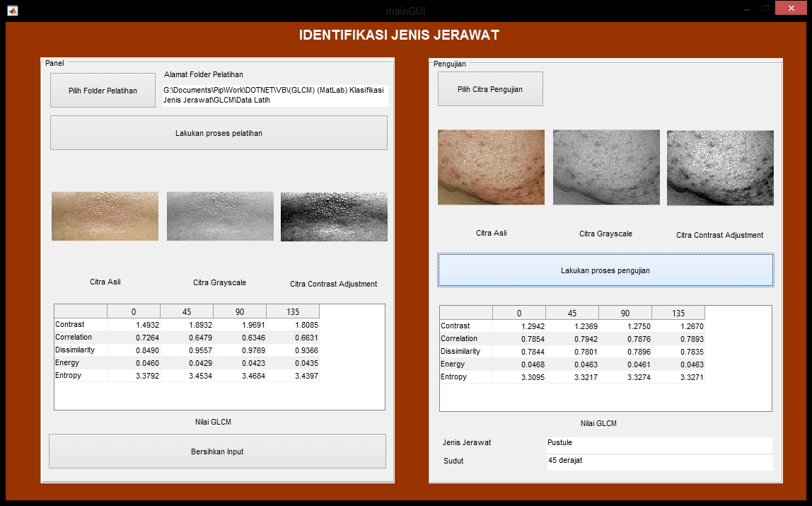The width and height of the screenshot is (812, 506).
Task: Click the grayscale image in the training panel
Action: pos(220,216)
